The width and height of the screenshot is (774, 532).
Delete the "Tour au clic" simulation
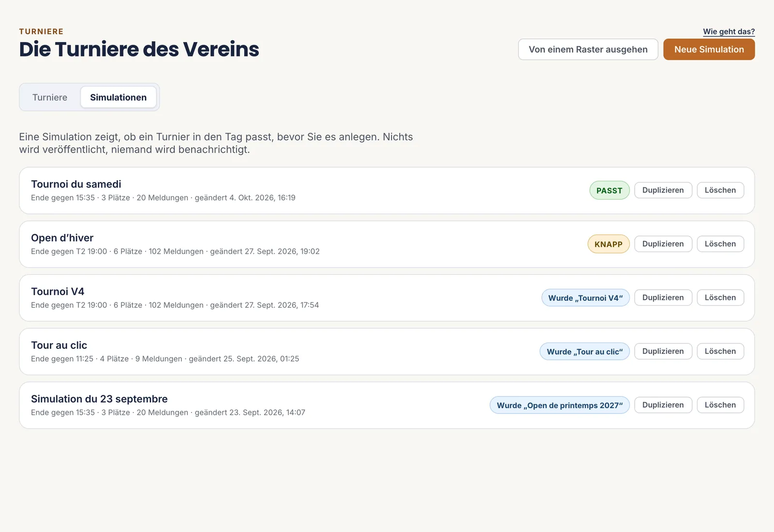tap(720, 351)
